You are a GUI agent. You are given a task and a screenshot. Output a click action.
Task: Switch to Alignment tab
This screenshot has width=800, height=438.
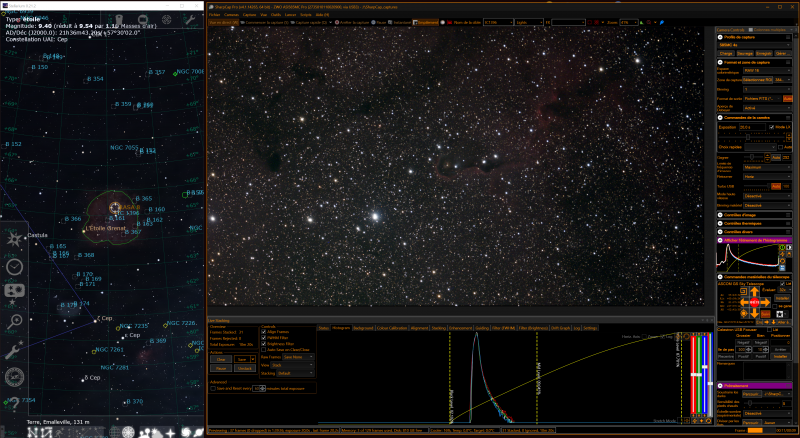[x=419, y=328]
